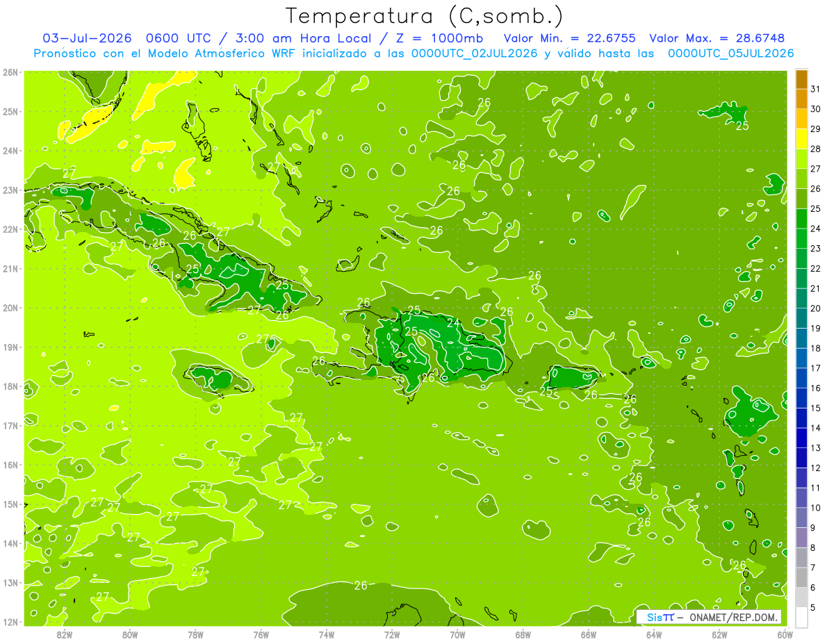Click the "23N" latitude axis label
This screenshot has height=644, width=834.
(x=11, y=190)
